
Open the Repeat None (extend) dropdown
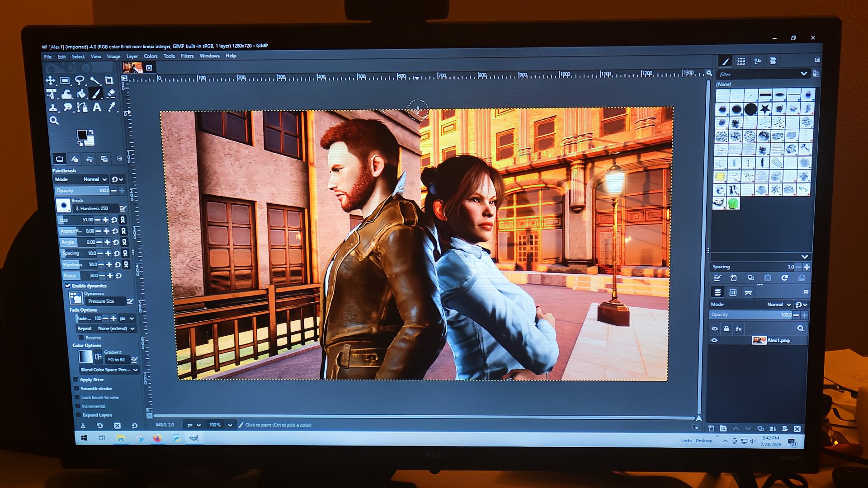pyautogui.click(x=106, y=329)
